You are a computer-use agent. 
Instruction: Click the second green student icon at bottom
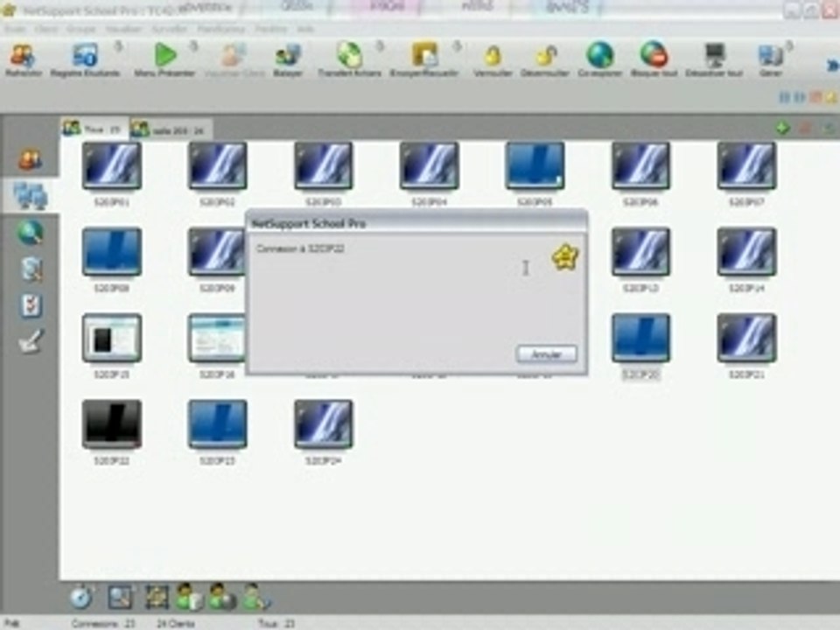tap(222, 597)
